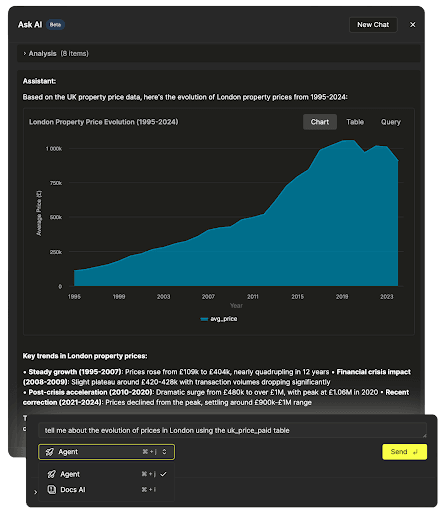The width and height of the screenshot is (440, 512).
Task: Close the Ask AI panel
Action: pos(412,25)
